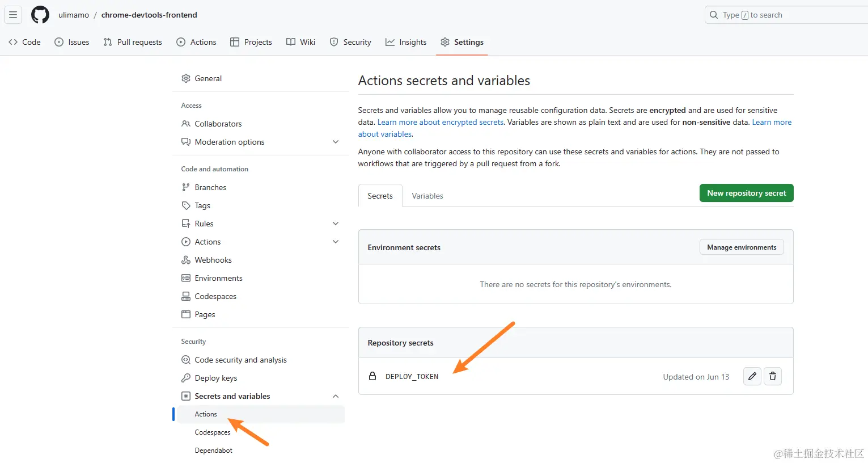The height and width of the screenshot is (463, 868).
Task: Open the hamburger navigation menu
Action: tap(13, 15)
